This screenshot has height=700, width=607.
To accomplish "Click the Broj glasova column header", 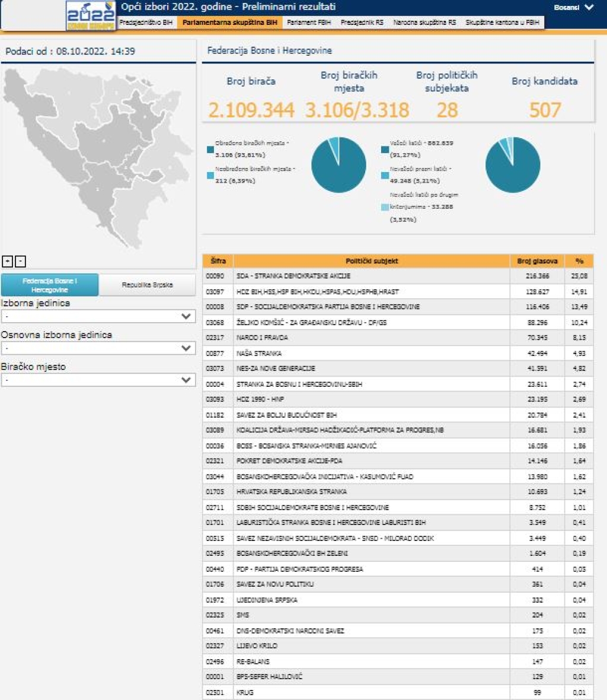I will pos(537,261).
